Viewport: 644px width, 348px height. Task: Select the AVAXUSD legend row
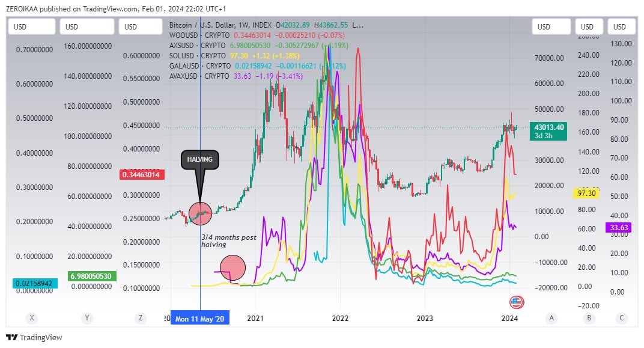[236, 76]
